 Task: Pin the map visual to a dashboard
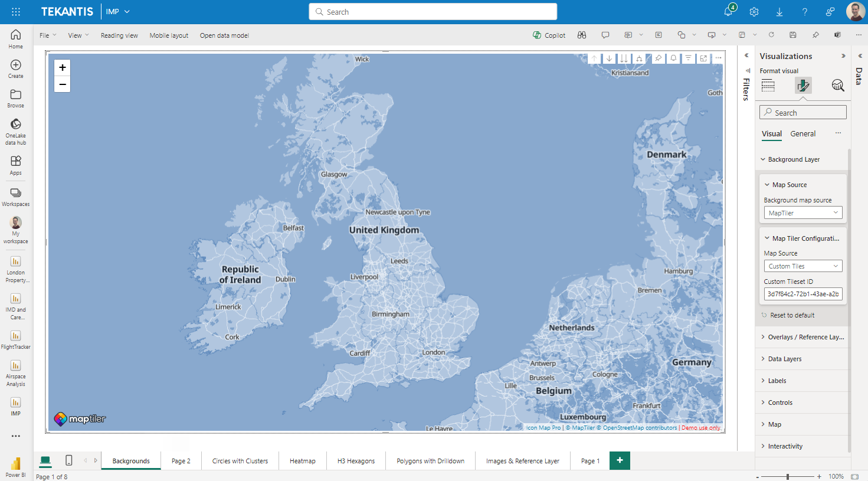pos(658,58)
